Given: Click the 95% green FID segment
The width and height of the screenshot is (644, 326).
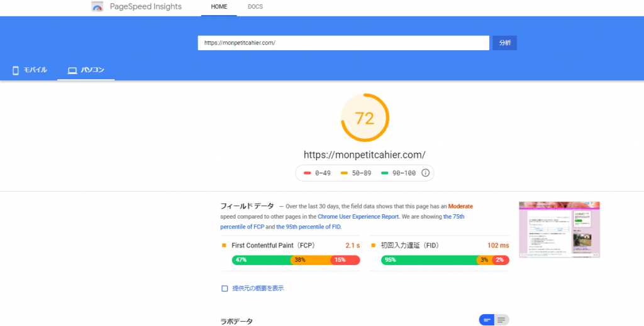Looking at the screenshot, I should pyautogui.click(x=429, y=260).
